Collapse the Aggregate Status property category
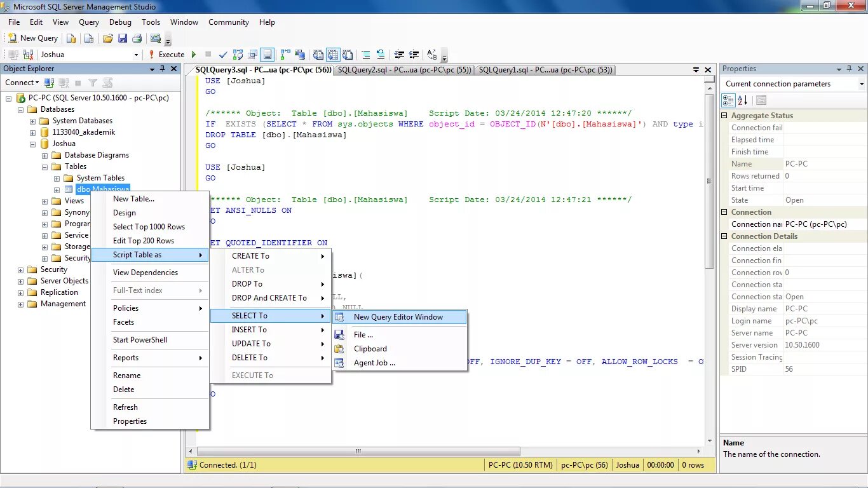 (x=725, y=116)
